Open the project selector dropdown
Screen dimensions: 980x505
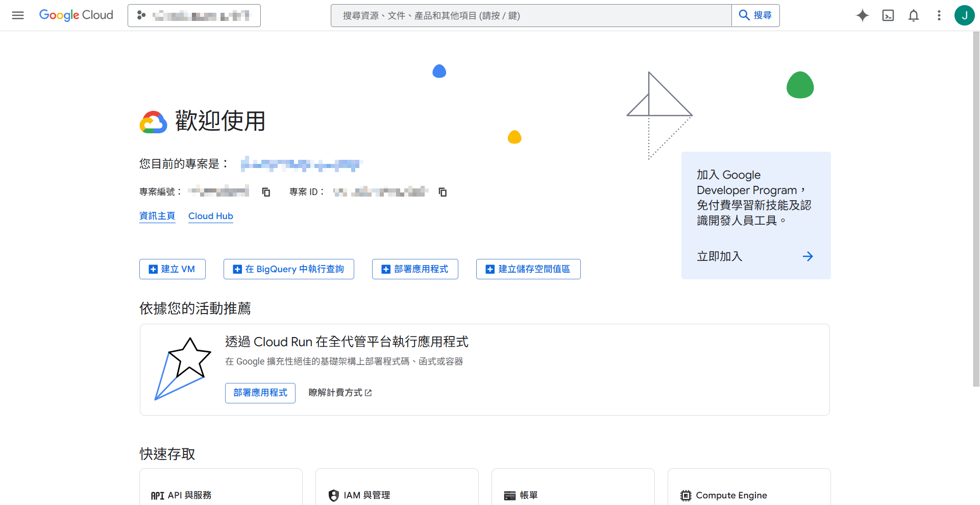(x=194, y=15)
